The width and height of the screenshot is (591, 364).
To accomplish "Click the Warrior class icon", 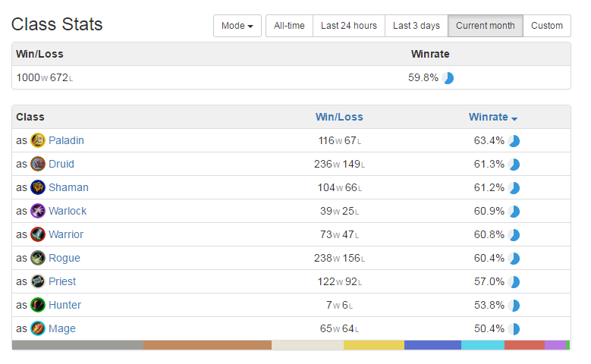I will [x=38, y=234].
